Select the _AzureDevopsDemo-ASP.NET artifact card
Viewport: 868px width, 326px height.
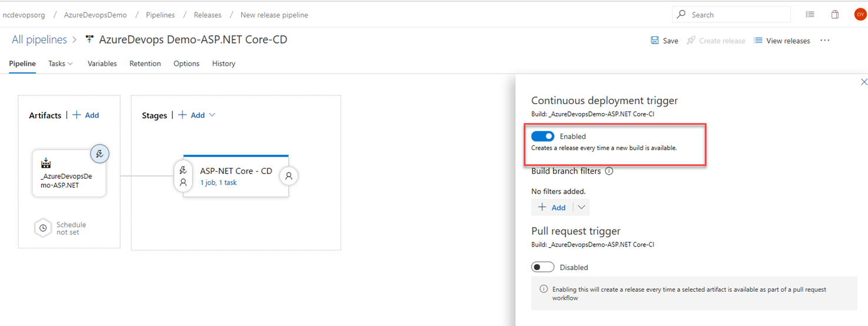[69, 172]
